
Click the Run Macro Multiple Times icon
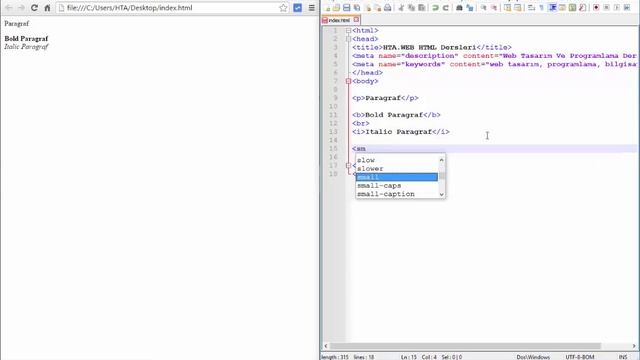pyautogui.click(x=627, y=8)
